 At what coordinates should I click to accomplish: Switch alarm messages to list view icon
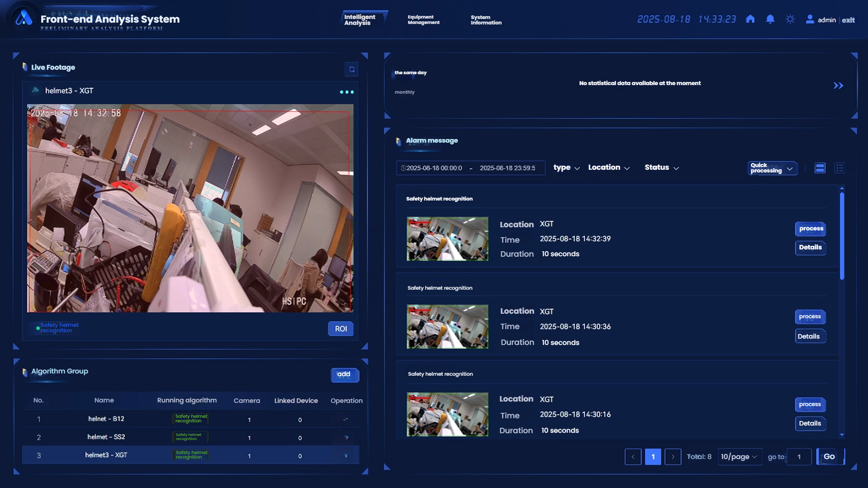click(x=840, y=168)
